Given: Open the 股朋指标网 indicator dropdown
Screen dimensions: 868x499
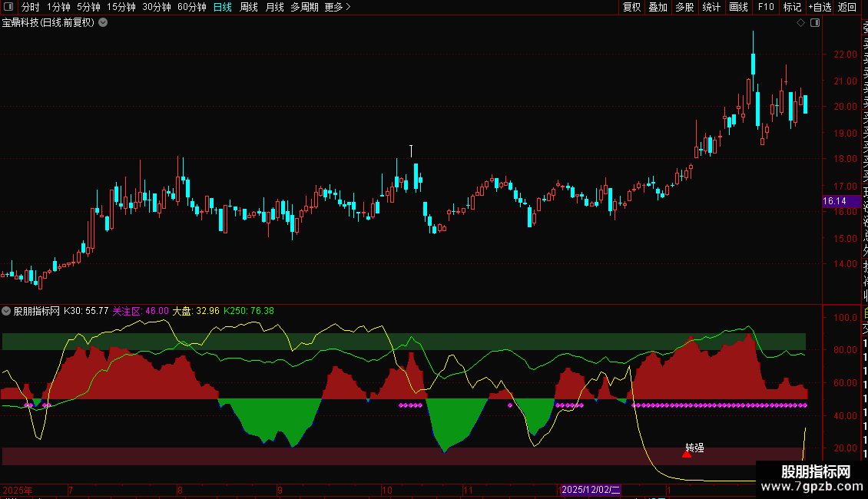Looking at the screenshot, I should point(6,311).
